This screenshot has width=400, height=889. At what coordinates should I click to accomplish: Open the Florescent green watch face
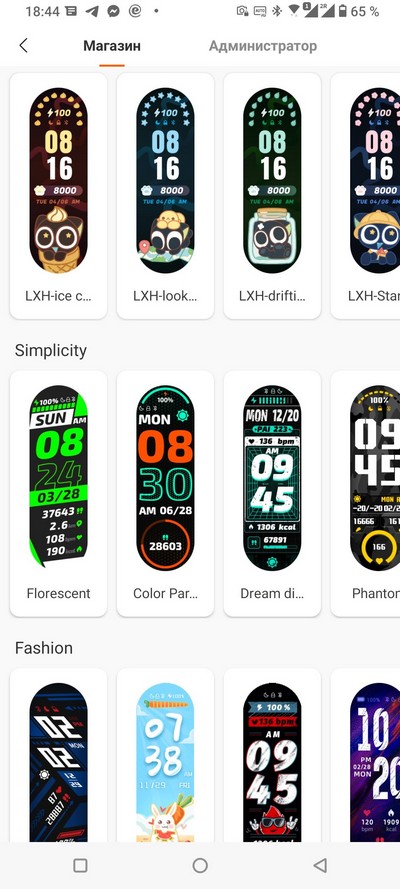58,493
